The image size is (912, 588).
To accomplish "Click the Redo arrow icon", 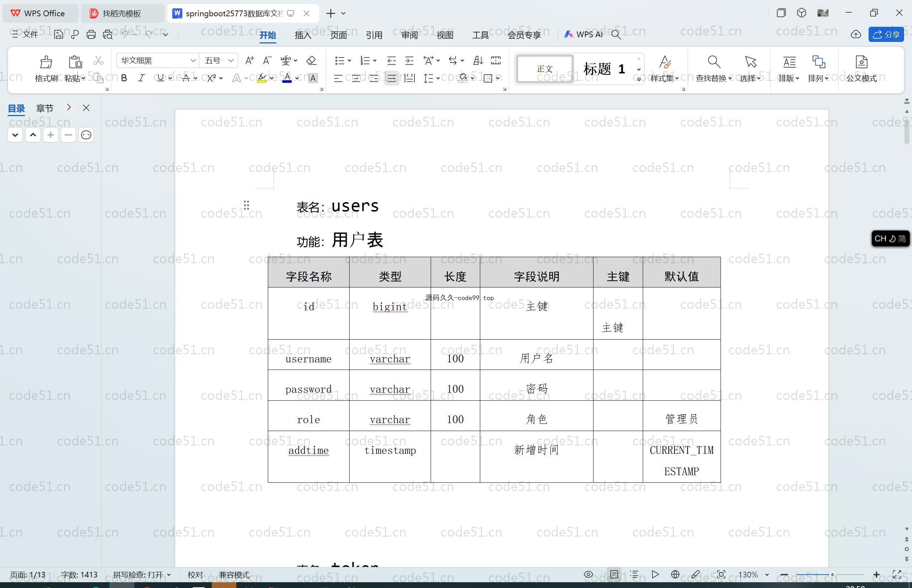I will click(x=149, y=34).
